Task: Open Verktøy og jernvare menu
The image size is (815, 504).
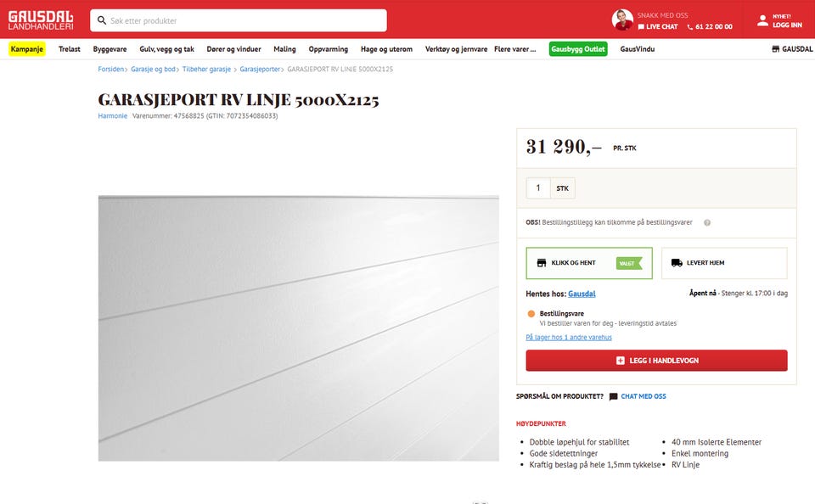Action: point(457,49)
